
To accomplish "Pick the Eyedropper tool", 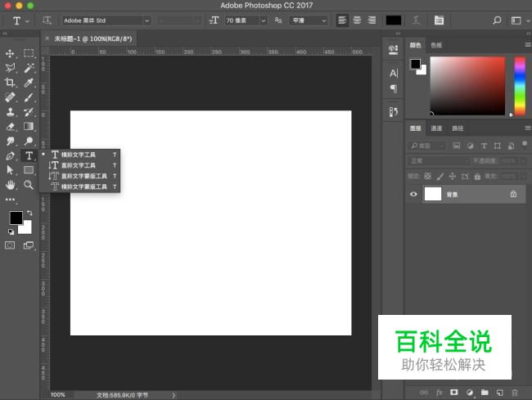I will pos(29,83).
